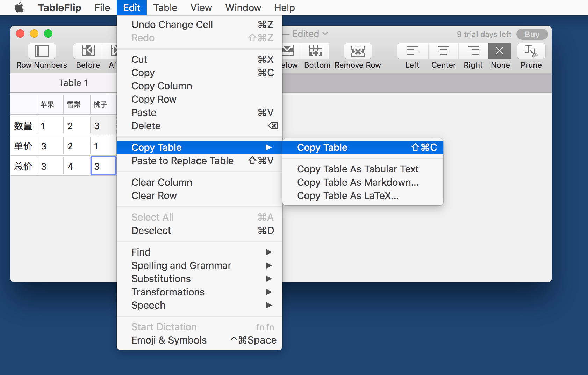This screenshot has height=375, width=588.
Task: Select Left text alignment icon
Action: (x=412, y=51)
